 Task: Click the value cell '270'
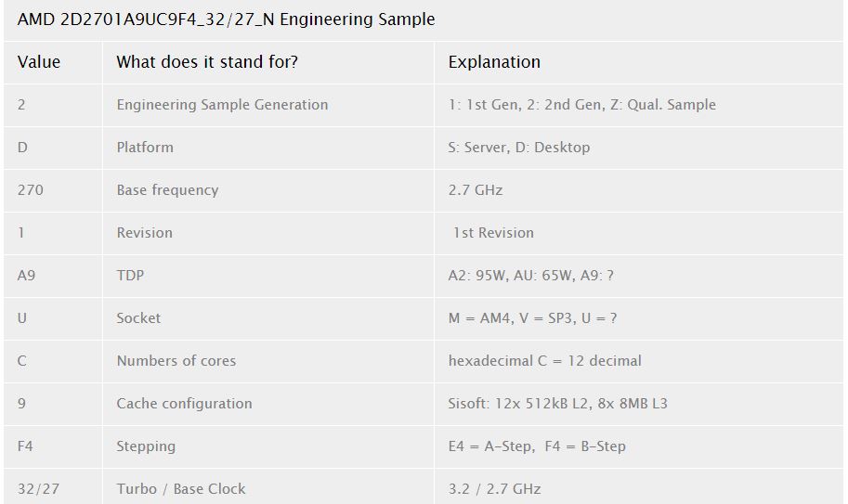[x=31, y=190]
